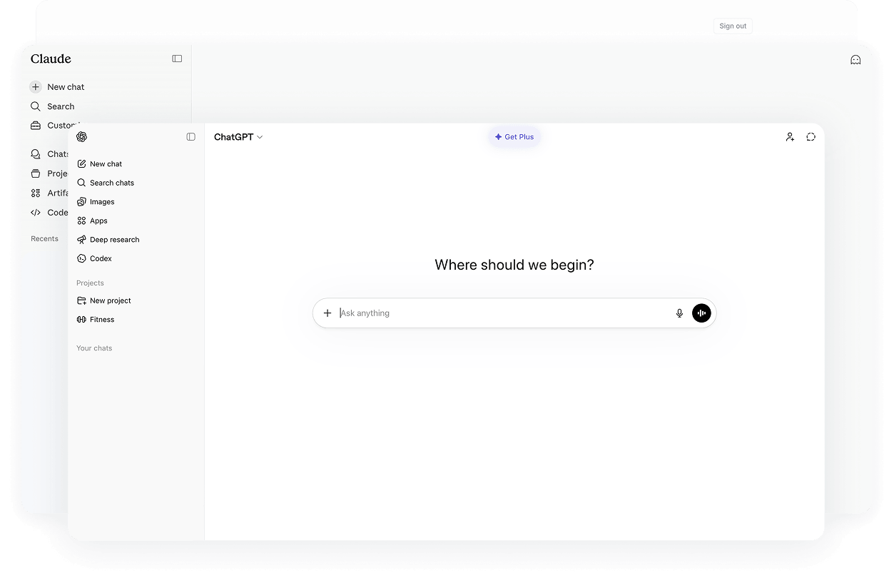894x588 pixels.
Task: Start voice mode with black waveform button
Action: tap(701, 313)
